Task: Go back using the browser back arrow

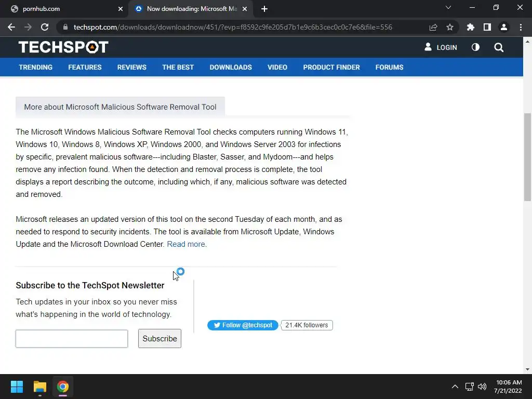Action: (11, 27)
